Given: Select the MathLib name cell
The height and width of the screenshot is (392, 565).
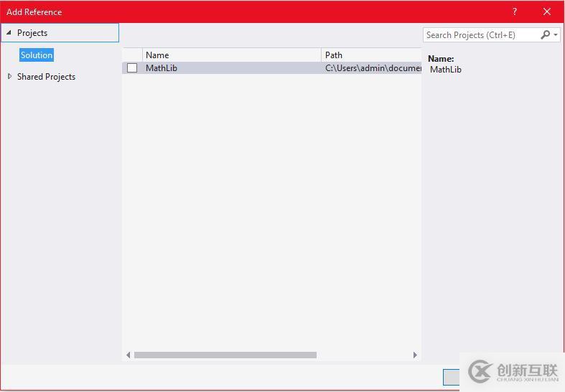Looking at the screenshot, I should pyautogui.click(x=162, y=67).
